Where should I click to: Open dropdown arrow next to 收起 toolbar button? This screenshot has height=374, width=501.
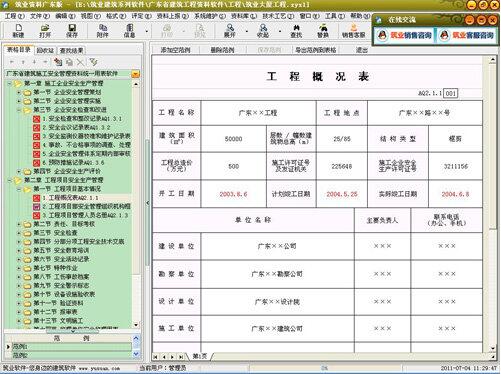click(280, 31)
